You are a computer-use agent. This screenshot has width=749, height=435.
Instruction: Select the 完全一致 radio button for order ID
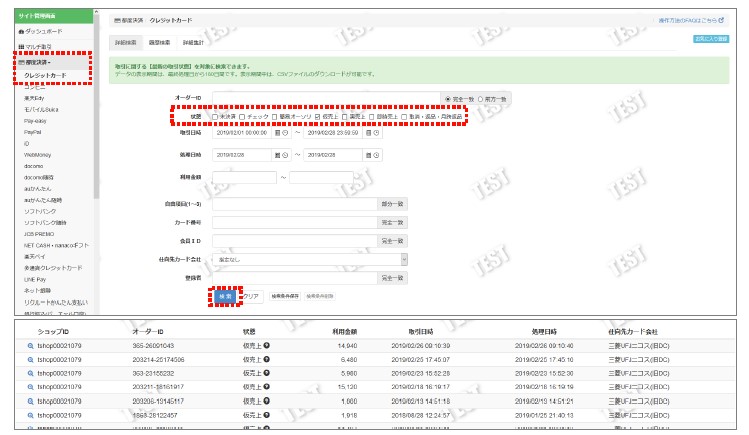(447, 99)
